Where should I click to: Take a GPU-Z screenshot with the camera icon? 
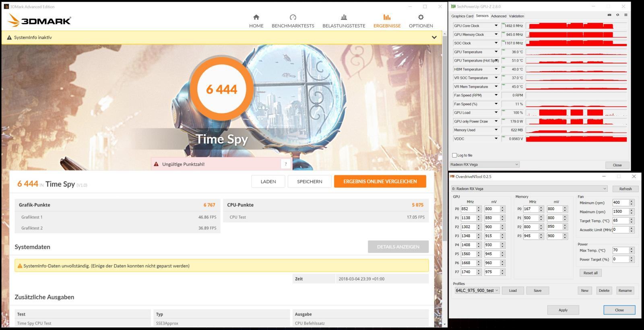pyautogui.click(x=609, y=15)
